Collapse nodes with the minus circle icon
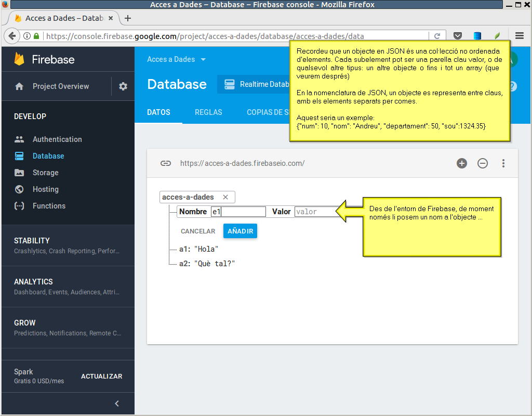 pyautogui.click(x=483, y=163)
